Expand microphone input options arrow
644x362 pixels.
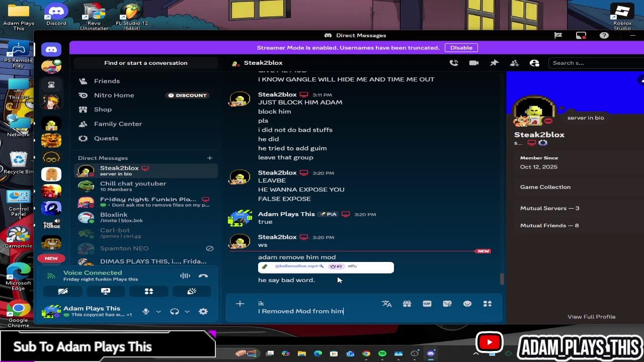(x=158, y=312)
